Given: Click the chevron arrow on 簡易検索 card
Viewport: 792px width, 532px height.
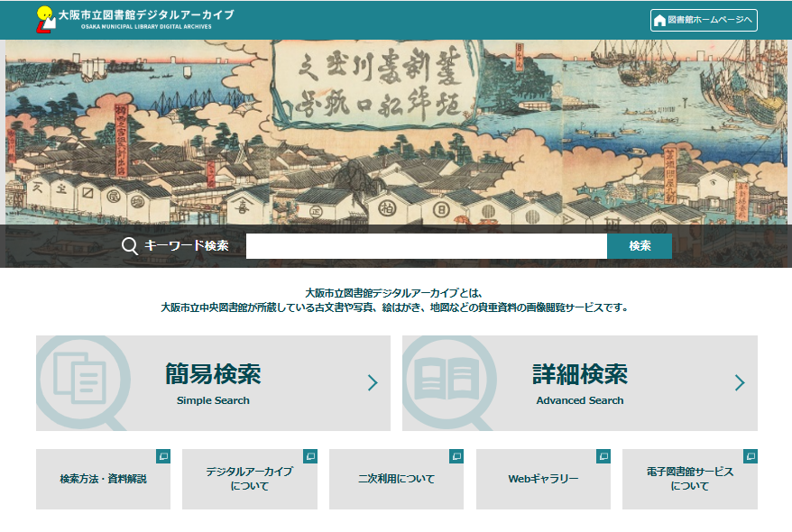Looking at the screenshot, I should coord(373,382).
